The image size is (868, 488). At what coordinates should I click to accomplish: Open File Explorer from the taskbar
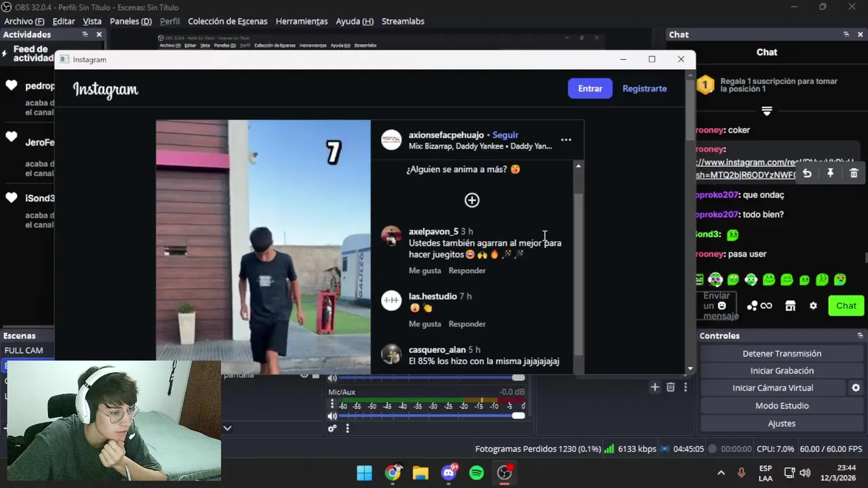[420, 472]
